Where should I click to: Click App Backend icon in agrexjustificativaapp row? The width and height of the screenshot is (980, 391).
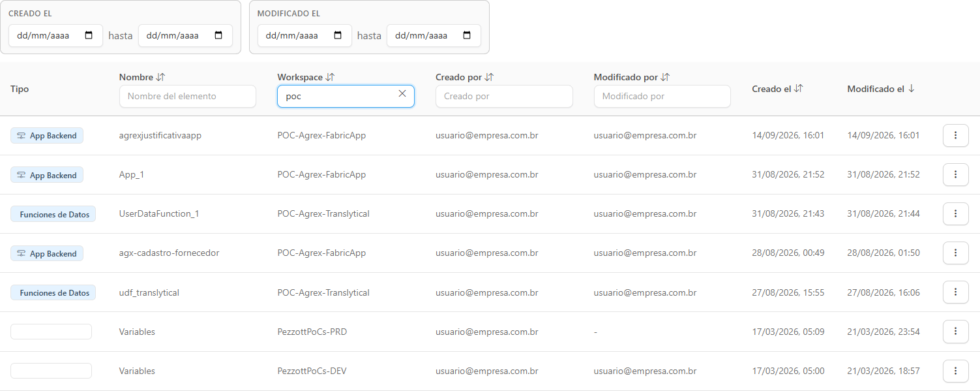coord(22,136)
